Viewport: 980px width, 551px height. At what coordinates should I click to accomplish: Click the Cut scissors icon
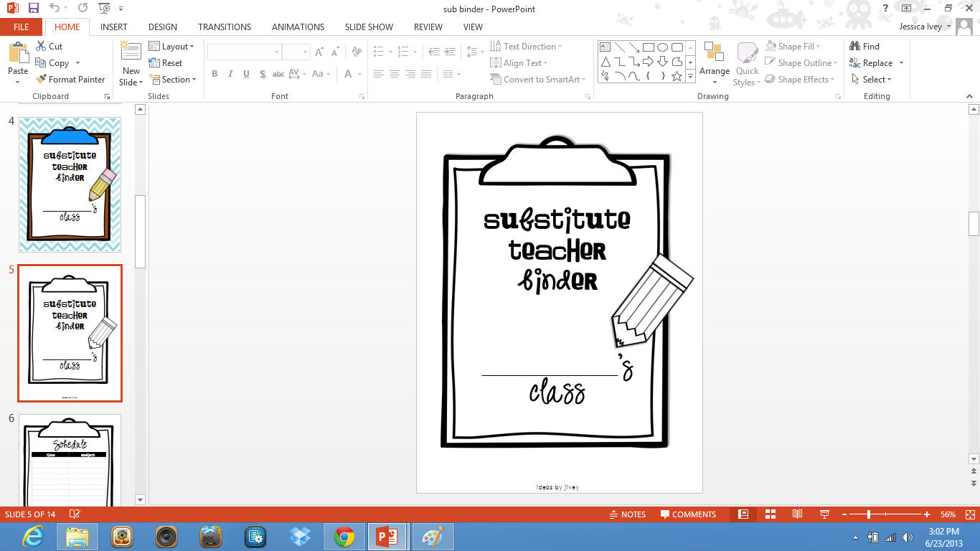41,46
